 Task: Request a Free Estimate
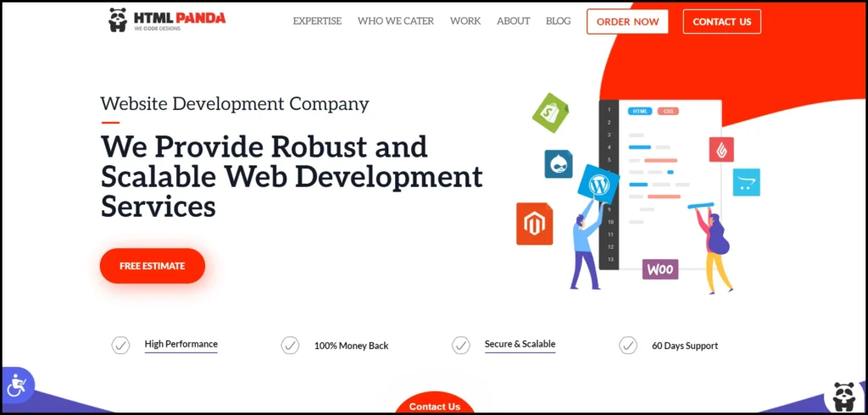point(153,266)
